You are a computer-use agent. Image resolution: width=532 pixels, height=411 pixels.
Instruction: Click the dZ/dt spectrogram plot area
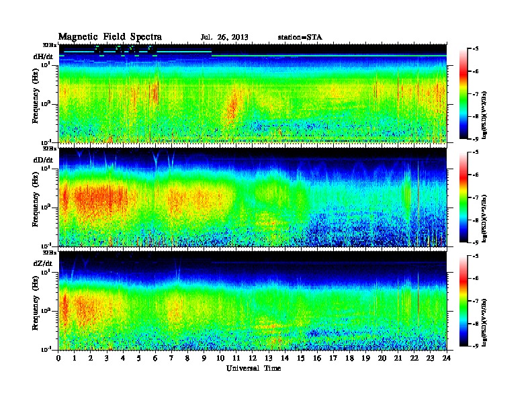[x=253, y=301]
